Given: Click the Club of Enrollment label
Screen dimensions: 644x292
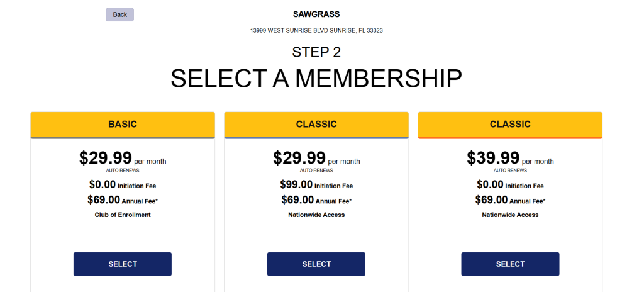Looking at the screenshot, I should pyautogui.click(x=123, y=215).
